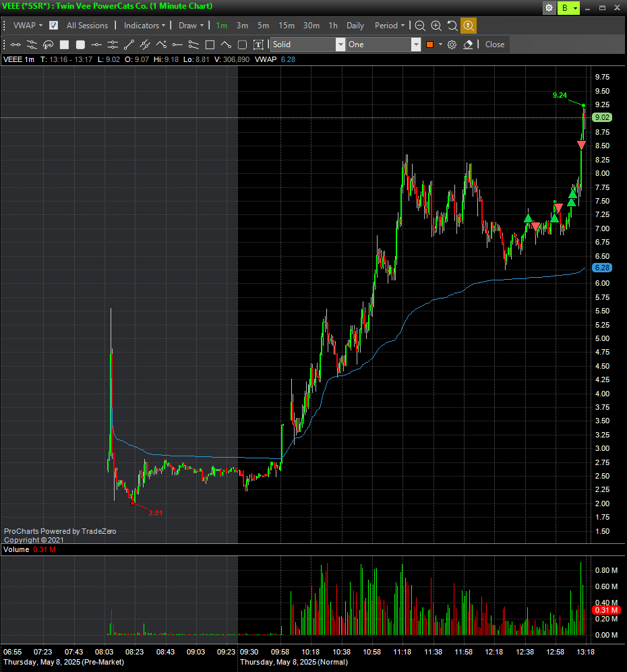Switch to 1m timeframe
The height and width of the screenshot is (672, 627).
222,26
